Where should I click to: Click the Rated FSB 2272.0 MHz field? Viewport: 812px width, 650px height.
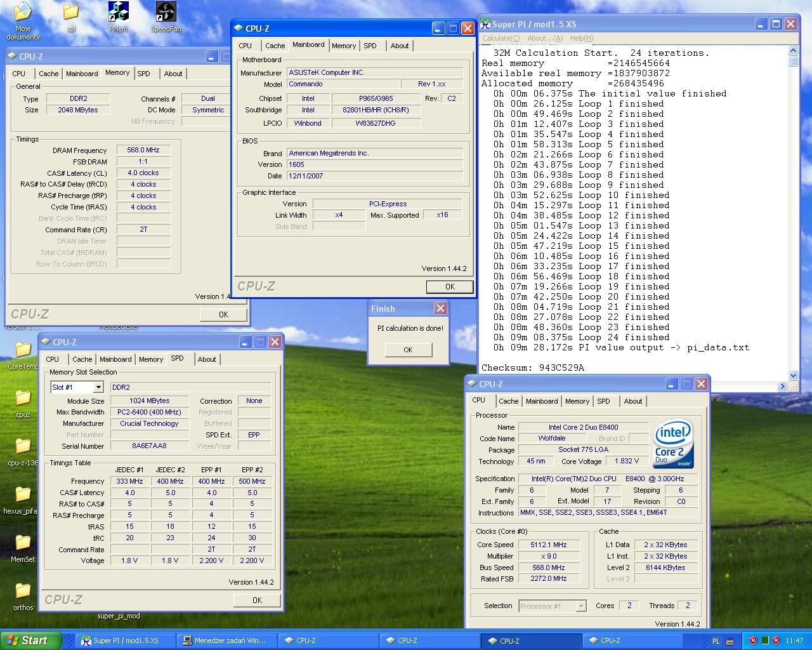point(549,579)
